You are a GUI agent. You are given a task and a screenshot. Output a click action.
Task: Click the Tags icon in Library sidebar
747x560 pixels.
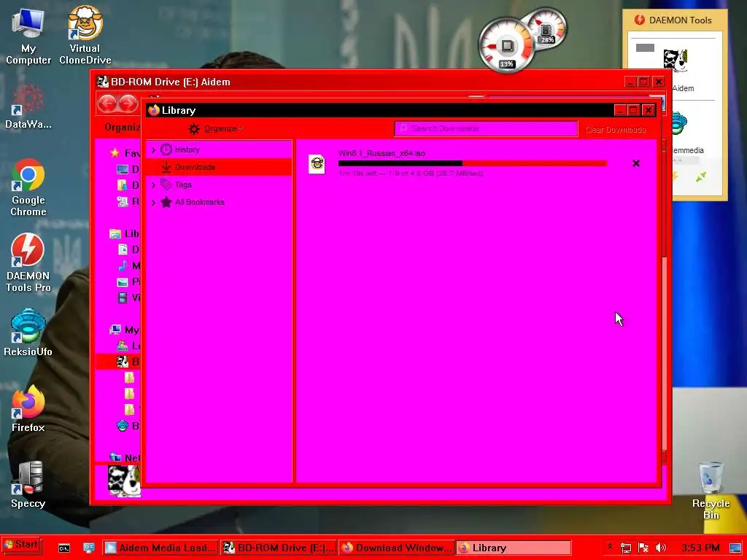click(166, 184)
